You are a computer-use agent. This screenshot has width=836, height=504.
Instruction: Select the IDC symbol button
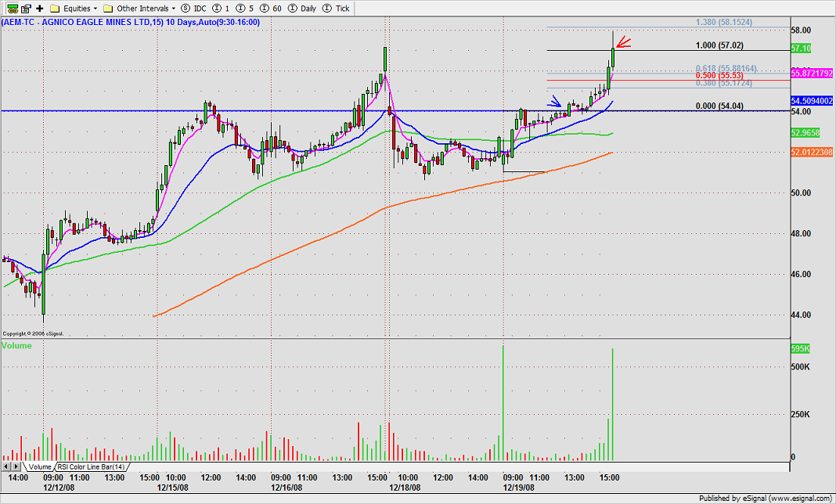tap(193, 9)
